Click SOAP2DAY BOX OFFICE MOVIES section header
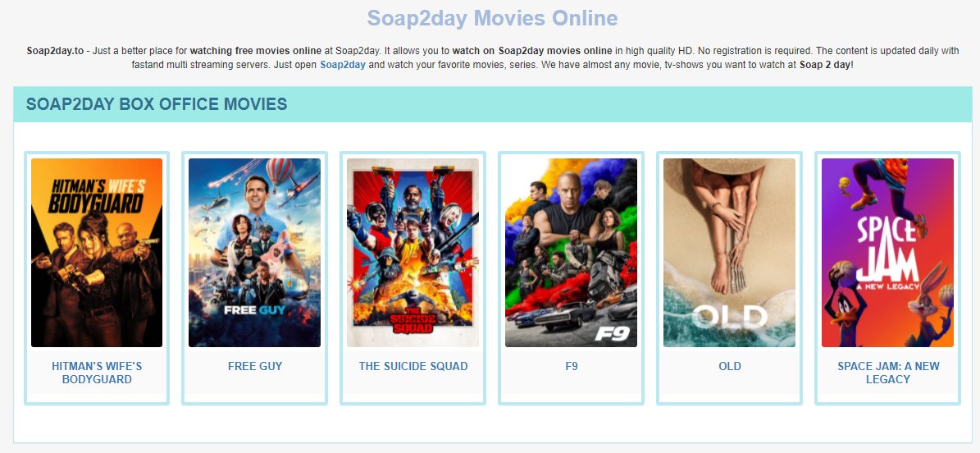Image resolution: width=980 pixels, height=453 pixels. pos(157,104)
